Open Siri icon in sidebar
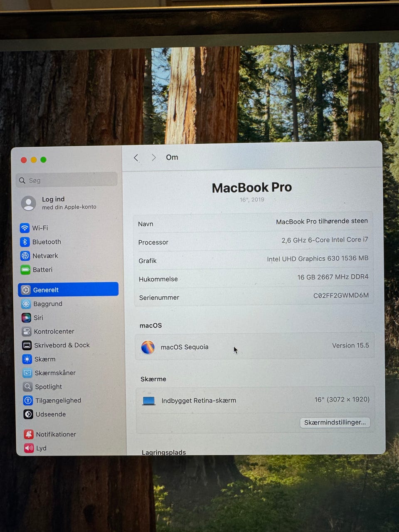This screenshot has width=399, height=532. (x=26, y=318)
